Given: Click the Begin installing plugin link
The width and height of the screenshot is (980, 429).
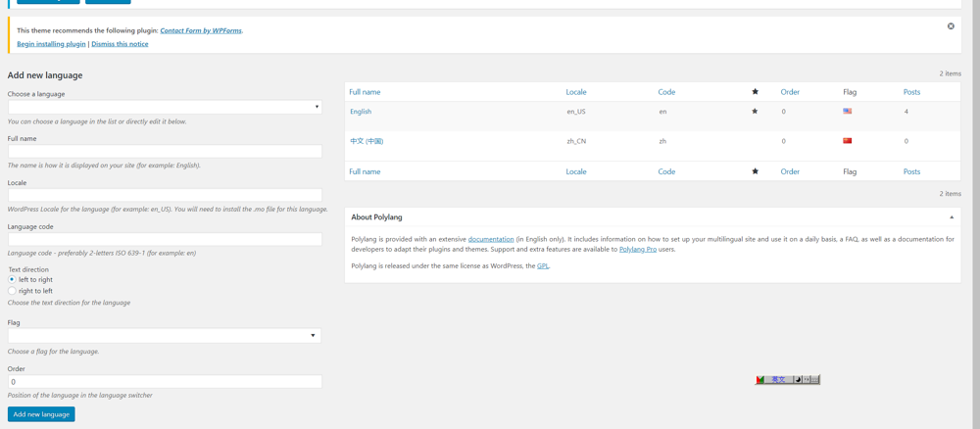Looking at the screenshot, I should point(51,44).
